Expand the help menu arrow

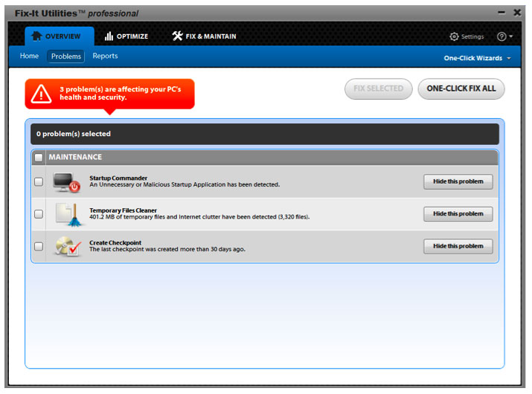511,36
